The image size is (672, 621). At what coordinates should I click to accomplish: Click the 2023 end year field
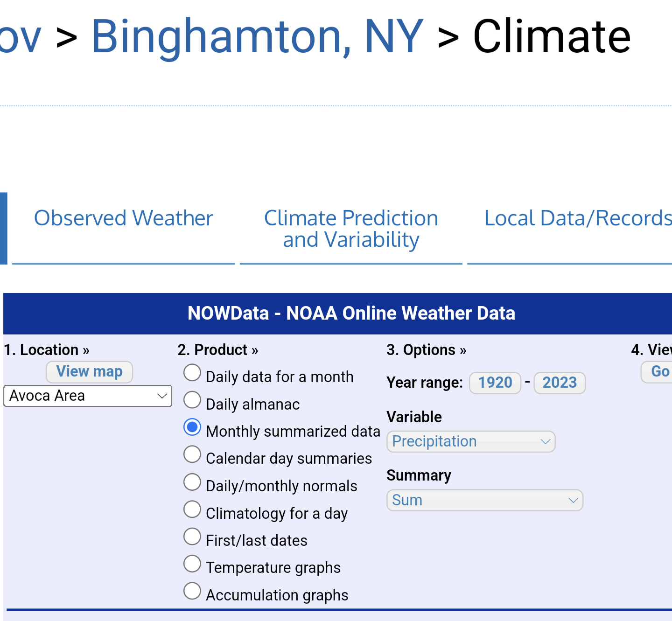click(x=560, y=383)
